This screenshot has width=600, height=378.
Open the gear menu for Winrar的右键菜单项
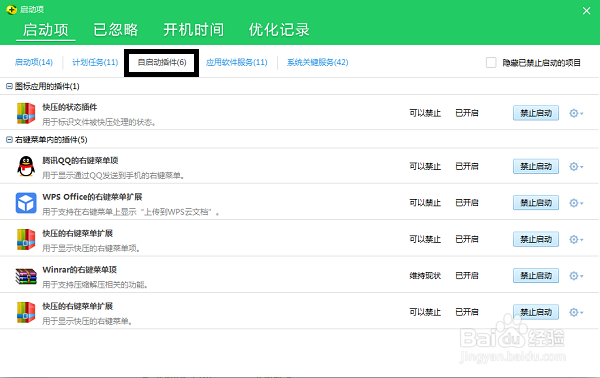click(x=576, y=276)
